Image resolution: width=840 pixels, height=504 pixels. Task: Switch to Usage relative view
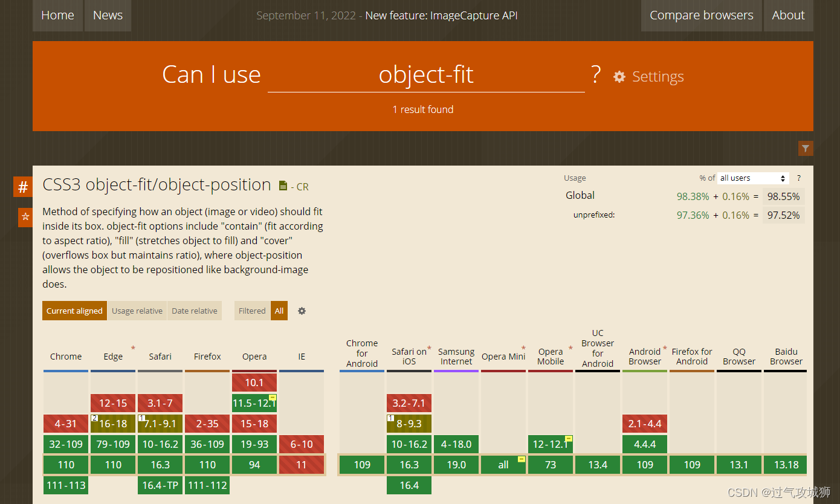[137, 311]
